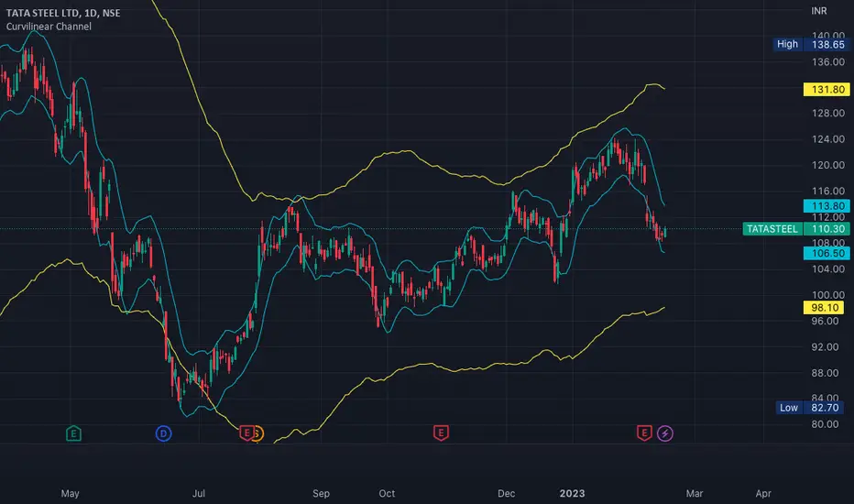Open the orange split marker icon
854x504 pixels.
[257, 433]
